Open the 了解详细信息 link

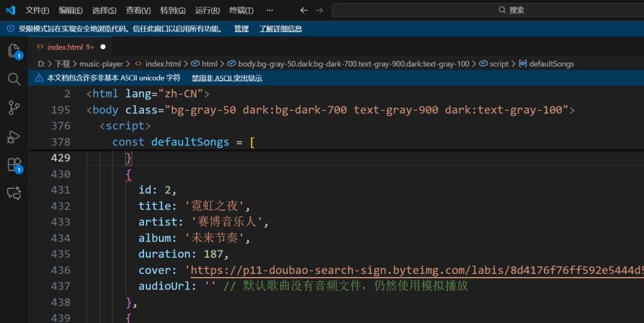[x=280, y=29]
